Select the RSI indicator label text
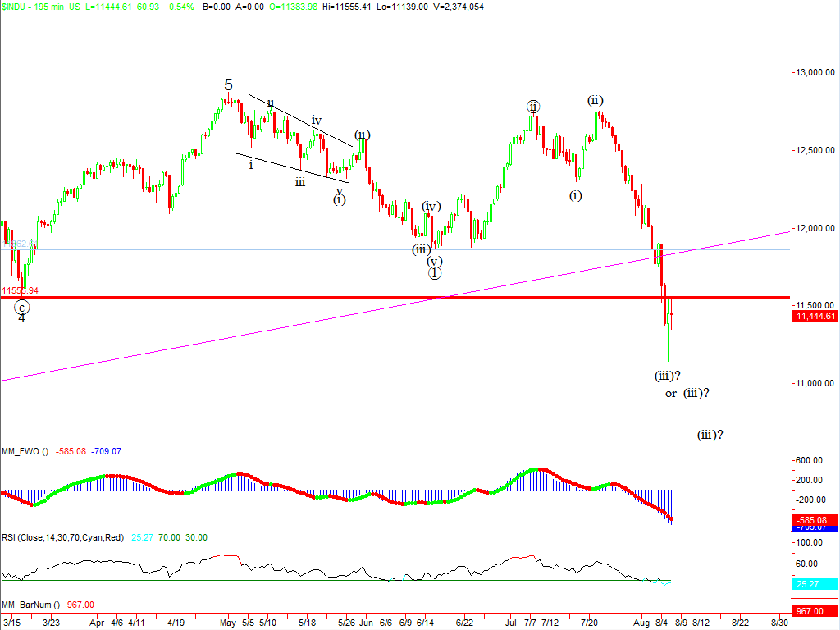Screen dimensions: 840x630 coord(62,537)
